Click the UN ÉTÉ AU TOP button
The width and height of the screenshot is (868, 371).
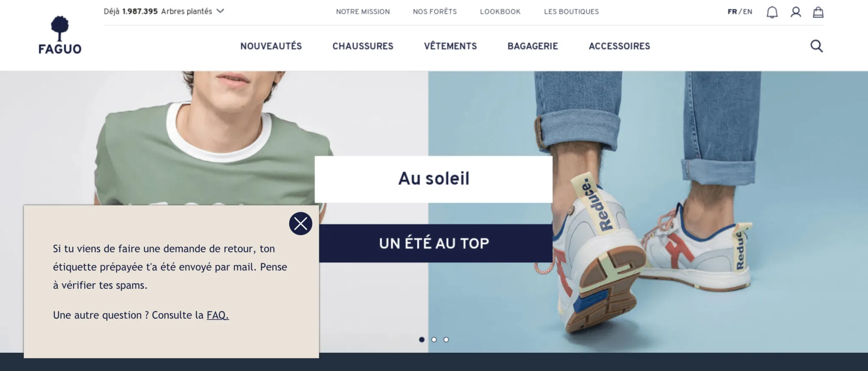pyautogui.click(x=434, y=243)
